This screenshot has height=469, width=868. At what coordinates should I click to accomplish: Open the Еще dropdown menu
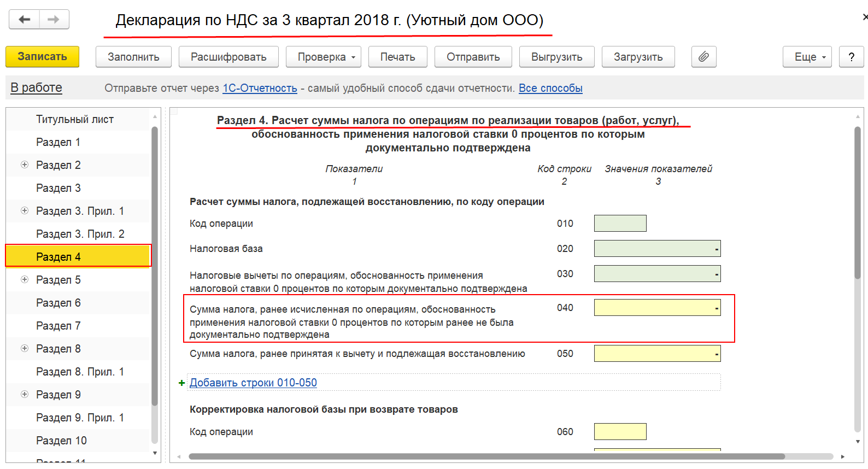(x=807, y=57)
